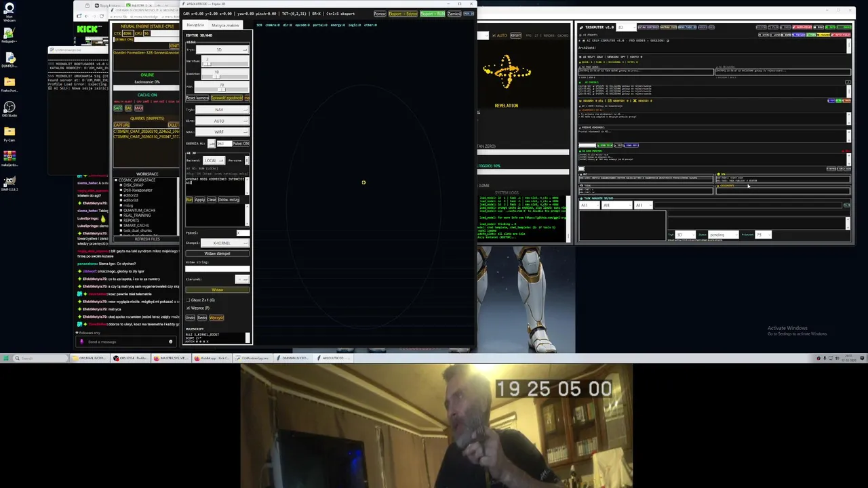Click Pomoc in the Edytor 3D header

pyautogui.click(x=380, y=14)
